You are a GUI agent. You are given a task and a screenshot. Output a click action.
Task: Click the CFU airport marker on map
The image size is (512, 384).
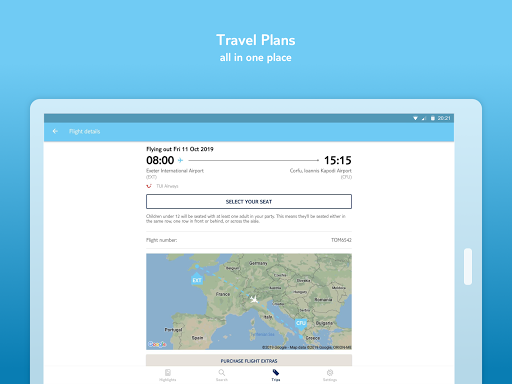(301, 324)
